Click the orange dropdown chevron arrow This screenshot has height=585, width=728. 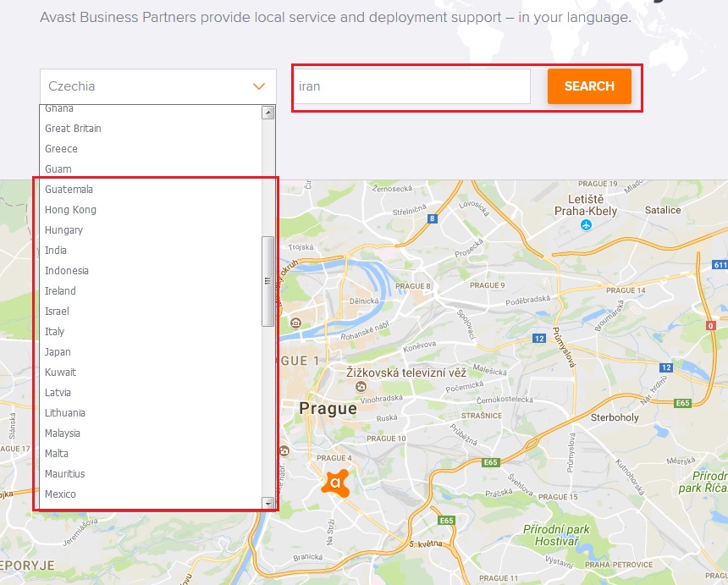[x=258, y=86]
